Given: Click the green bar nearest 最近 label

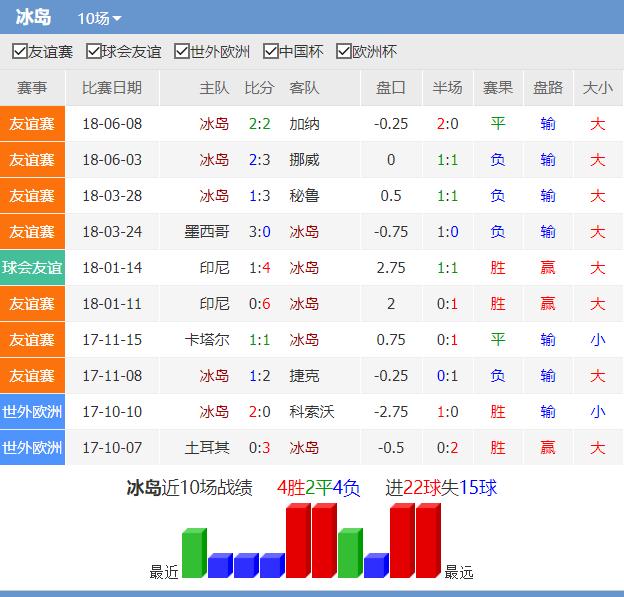Looking at the screenshot, I should click(x=194, y=555).
